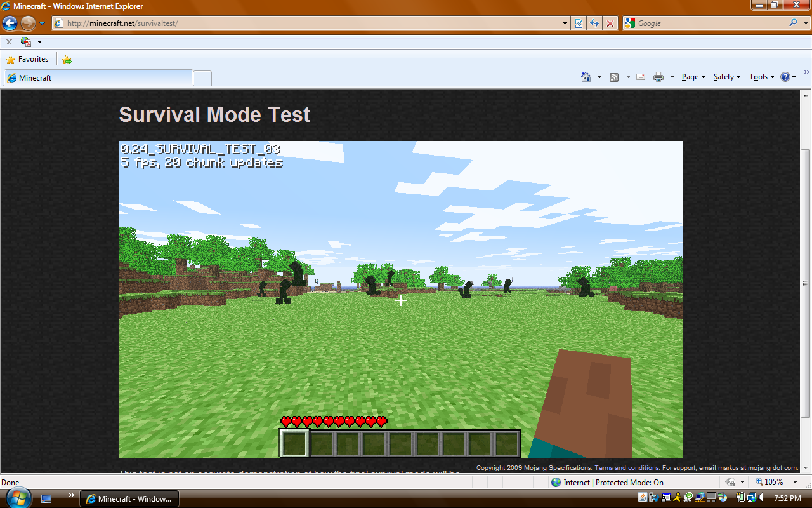Close the PDF converter toolbar with X
The width and height of the screenshot is (812, 508).
pyautogui.click(x=9, y=42)
